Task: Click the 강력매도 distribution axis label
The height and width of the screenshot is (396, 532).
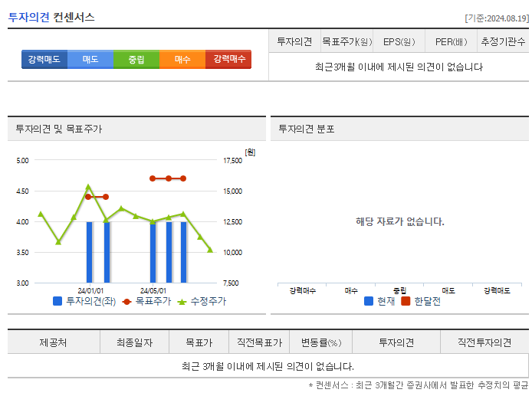Action: click(x=497, y=290)
